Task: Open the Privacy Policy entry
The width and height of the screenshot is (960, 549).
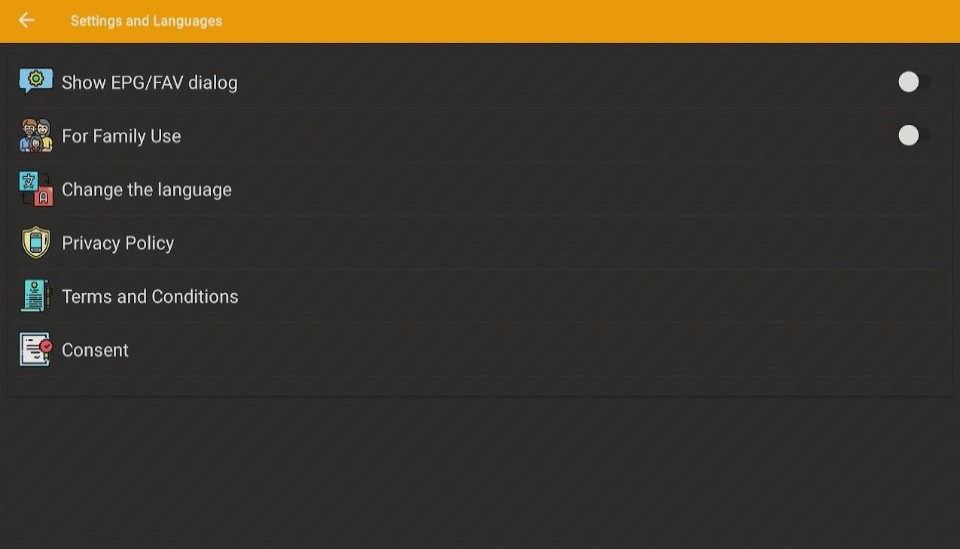Action: click(x=480, y=242)
